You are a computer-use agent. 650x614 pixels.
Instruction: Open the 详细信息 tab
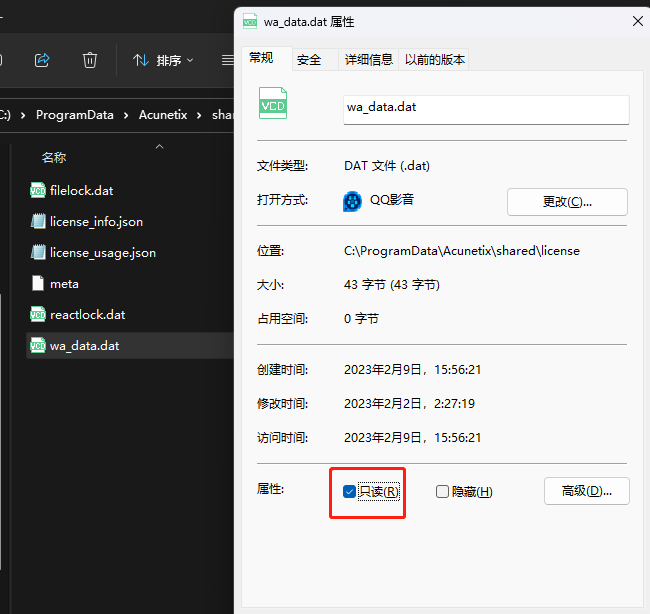click(369, 60)
